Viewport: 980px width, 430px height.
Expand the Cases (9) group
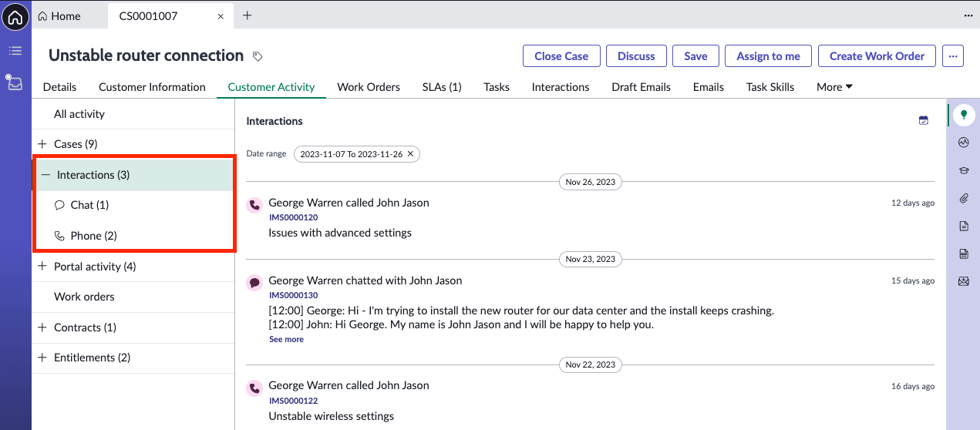point(42,144)
